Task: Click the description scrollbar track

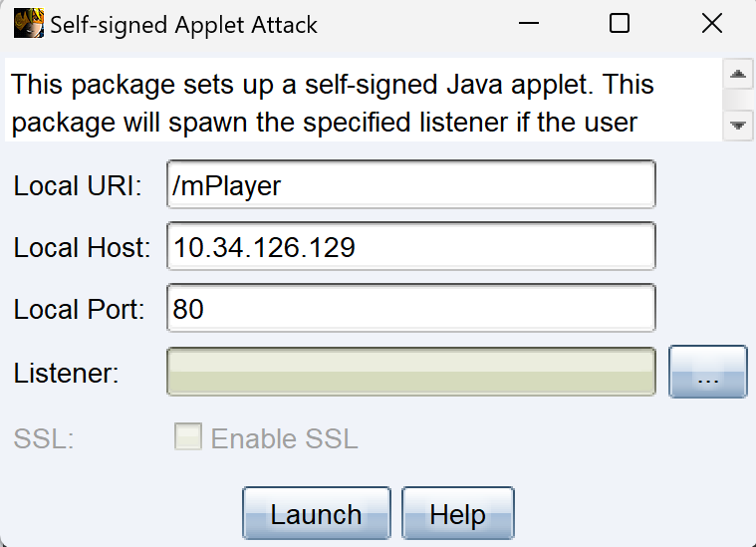Action: [x=738, y=100]
